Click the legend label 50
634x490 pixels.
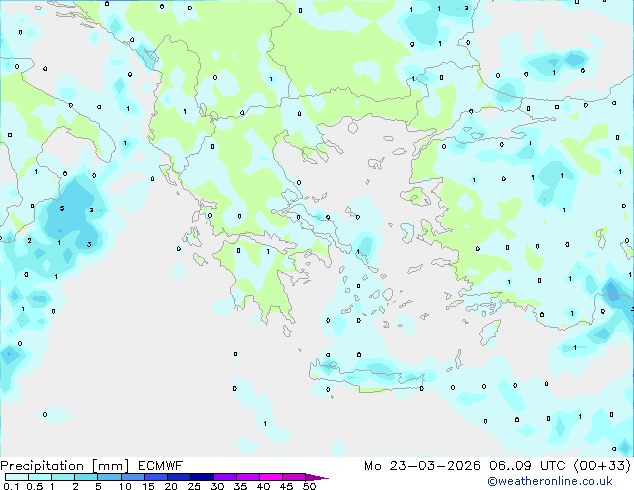pos(309,486)
